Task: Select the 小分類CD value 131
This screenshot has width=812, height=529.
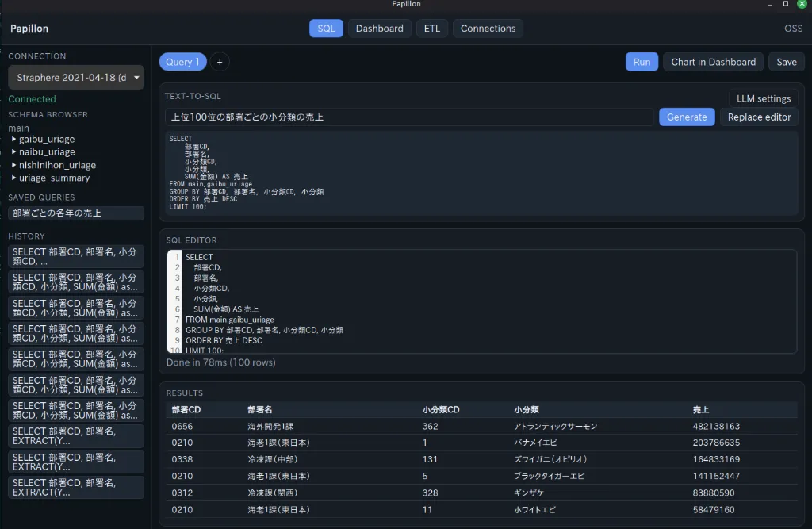Action: [x=430, y=459]
